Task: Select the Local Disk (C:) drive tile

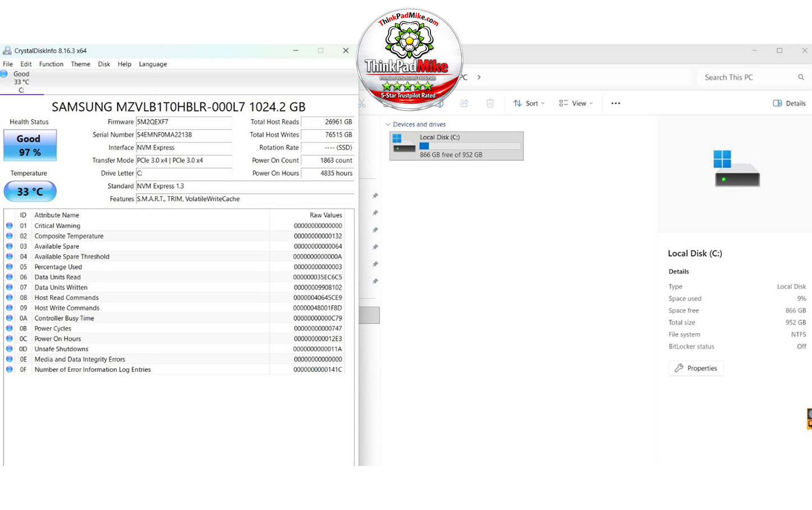Action: click(x=456, y=146)
